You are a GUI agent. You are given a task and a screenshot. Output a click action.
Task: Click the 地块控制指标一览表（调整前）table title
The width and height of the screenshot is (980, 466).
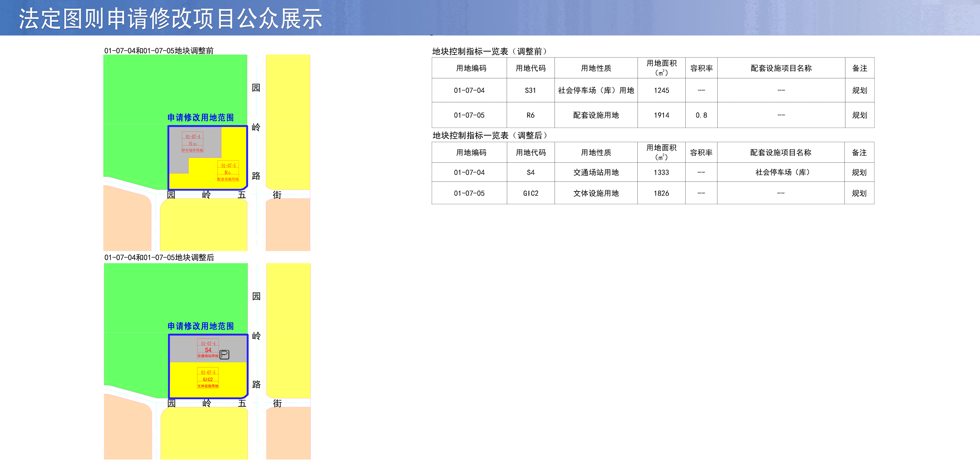[490, 51]
